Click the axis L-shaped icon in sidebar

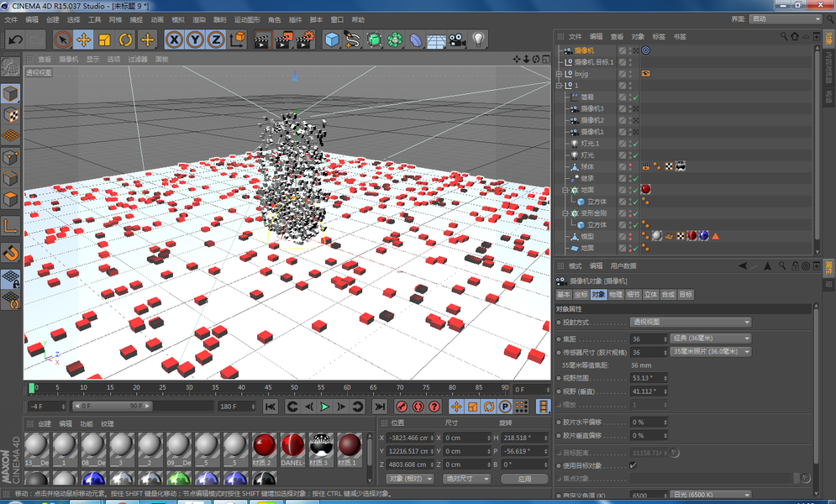point(11,227)
